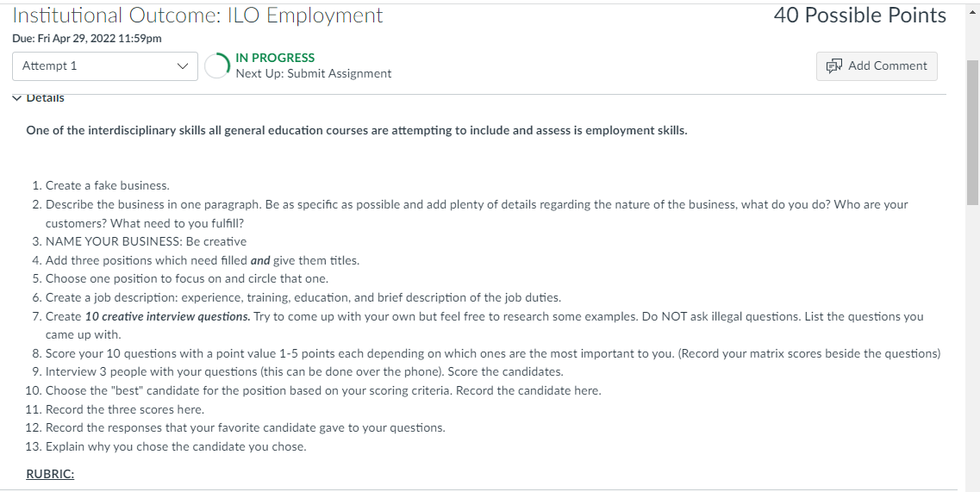Click the comment speech-bubble icon
The image size is (980, 492).
834,66
